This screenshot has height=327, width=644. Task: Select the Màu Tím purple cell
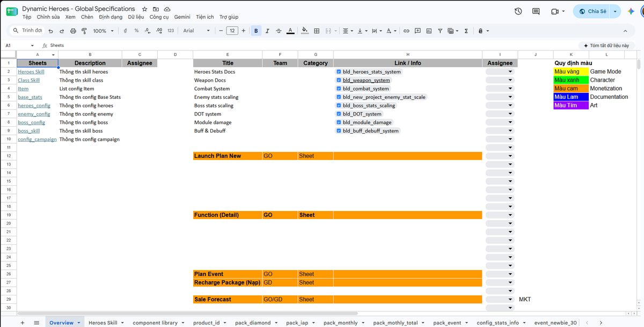(x=571, y=105)
